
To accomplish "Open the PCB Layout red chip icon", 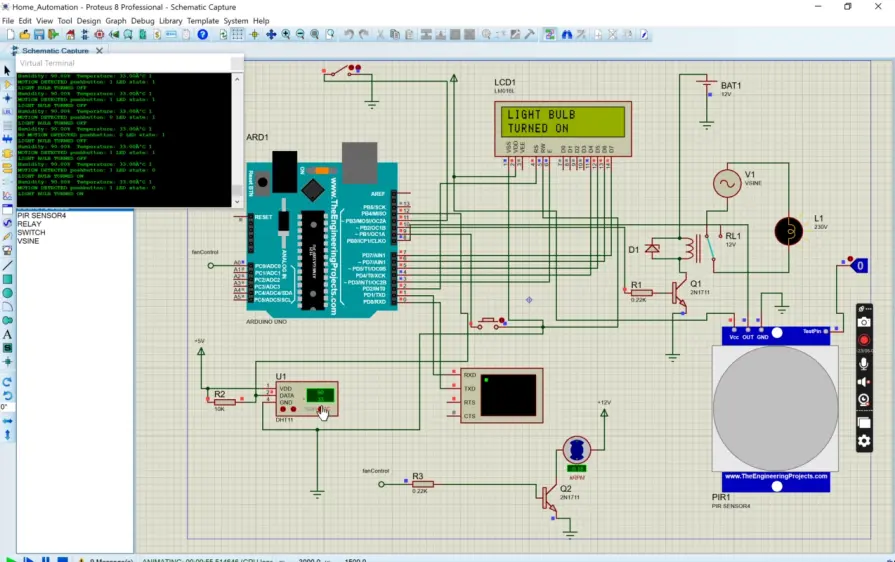I will click(99, 35).
